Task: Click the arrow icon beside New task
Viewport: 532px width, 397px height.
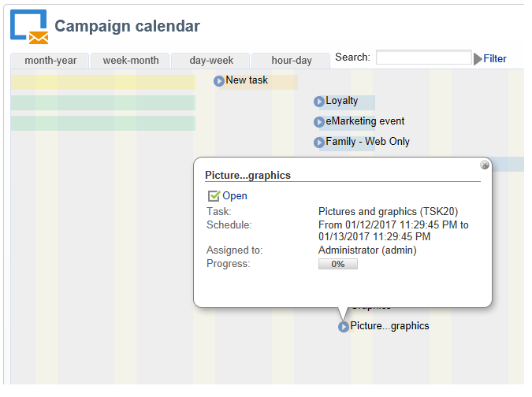Action: [x=219, y=80]
